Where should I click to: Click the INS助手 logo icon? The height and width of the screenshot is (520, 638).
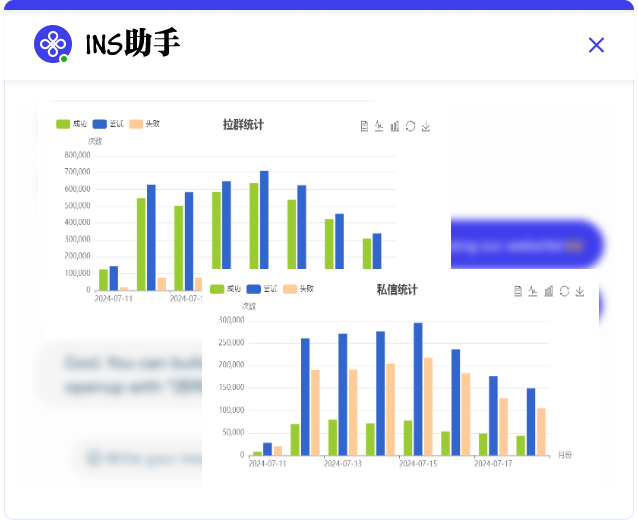53,45
